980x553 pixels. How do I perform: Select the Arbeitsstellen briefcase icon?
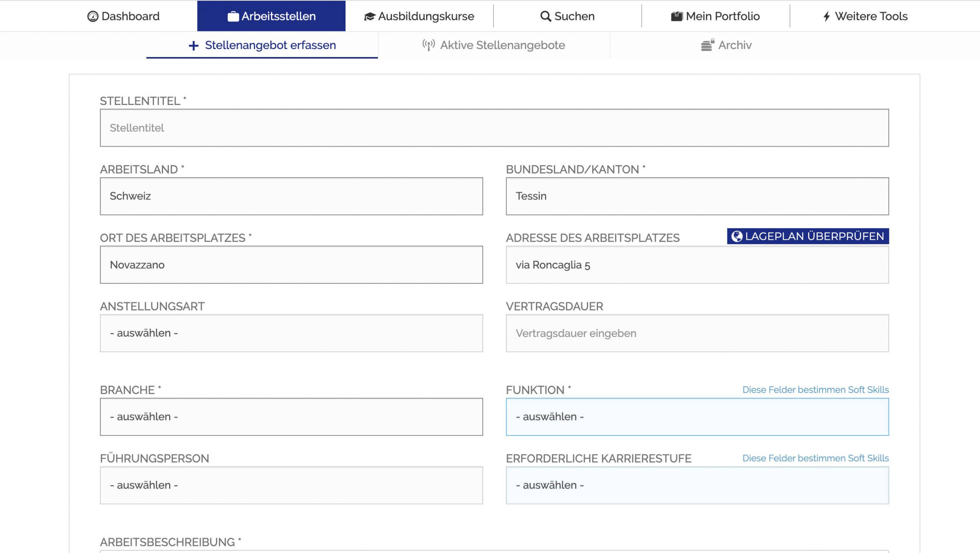pos(232,16)
